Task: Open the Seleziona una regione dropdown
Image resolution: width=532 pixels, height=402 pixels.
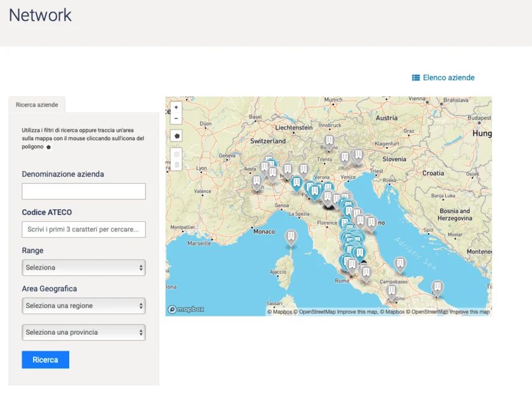Action: [84, 306]
